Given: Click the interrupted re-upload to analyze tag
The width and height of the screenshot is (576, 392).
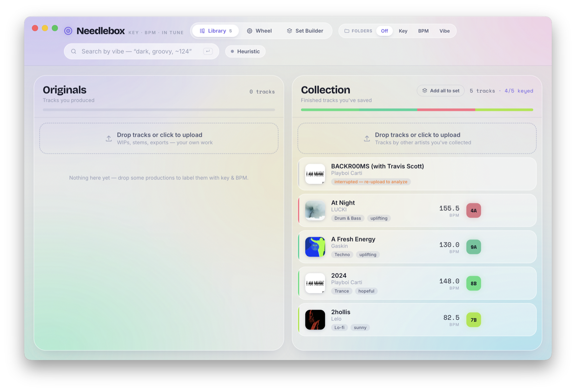Looking at the screenshot, I should tap(371, 182).
